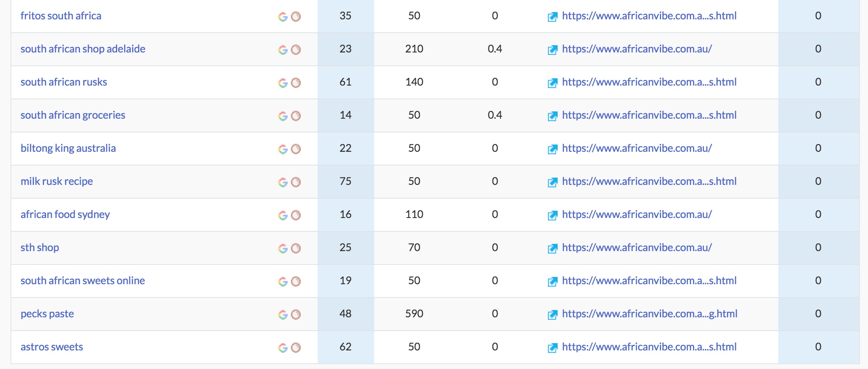Select position 75 for milk rusk recipe
Image resolution: width=868 pixels, height=369 pixels.
click(x=346, y=181)
